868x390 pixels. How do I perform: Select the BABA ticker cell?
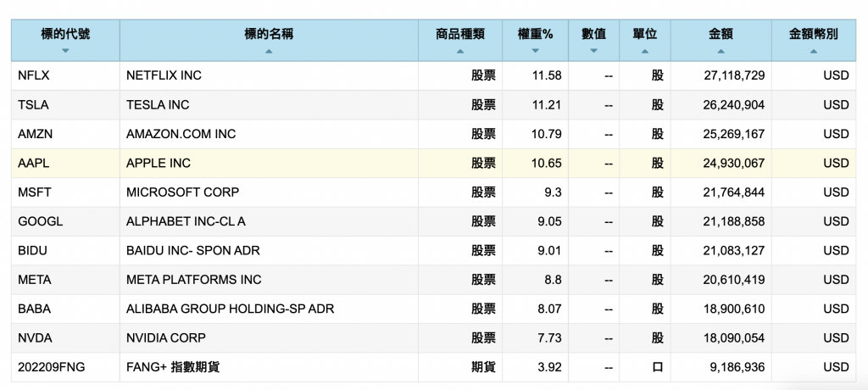(x=65, y=309)
